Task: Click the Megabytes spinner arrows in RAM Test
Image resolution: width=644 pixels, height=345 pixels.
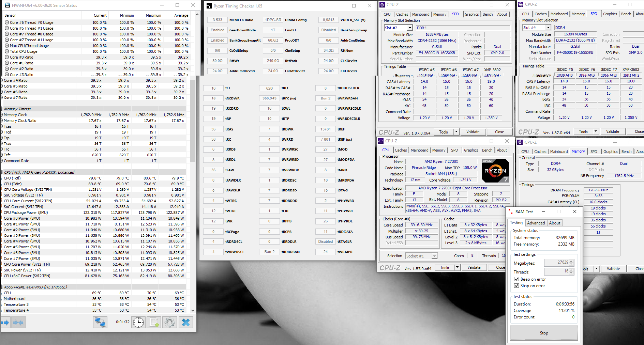Action: pyautogui.click(x=572, y=263)
